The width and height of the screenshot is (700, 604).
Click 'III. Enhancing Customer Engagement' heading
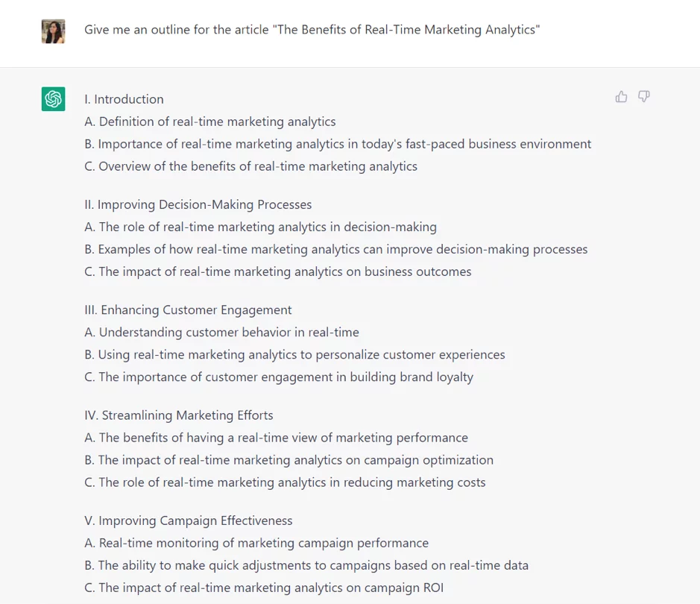(x=188, y=310)
